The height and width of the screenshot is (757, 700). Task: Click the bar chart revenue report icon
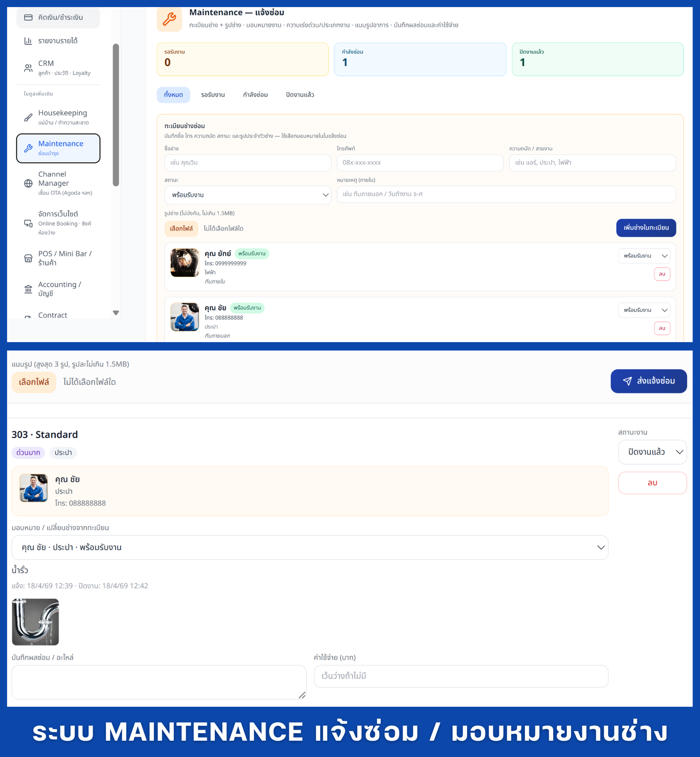(x=28, y=41)
